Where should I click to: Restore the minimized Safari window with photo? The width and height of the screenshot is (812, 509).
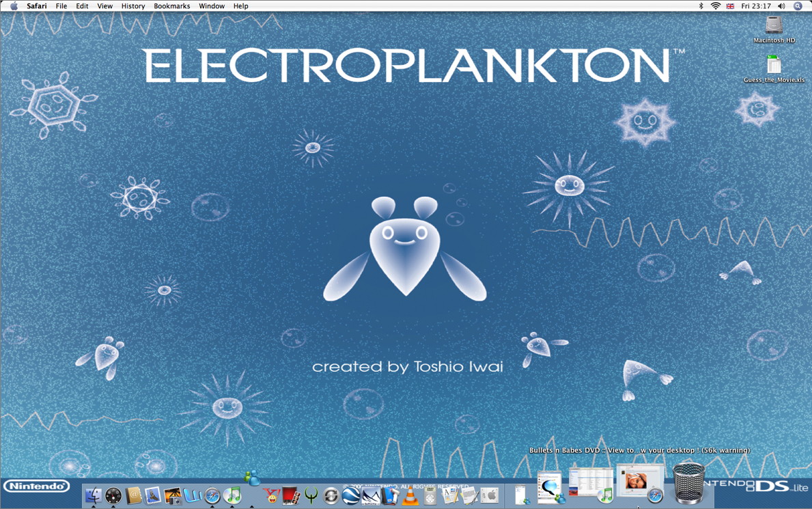tap(640, 483)
